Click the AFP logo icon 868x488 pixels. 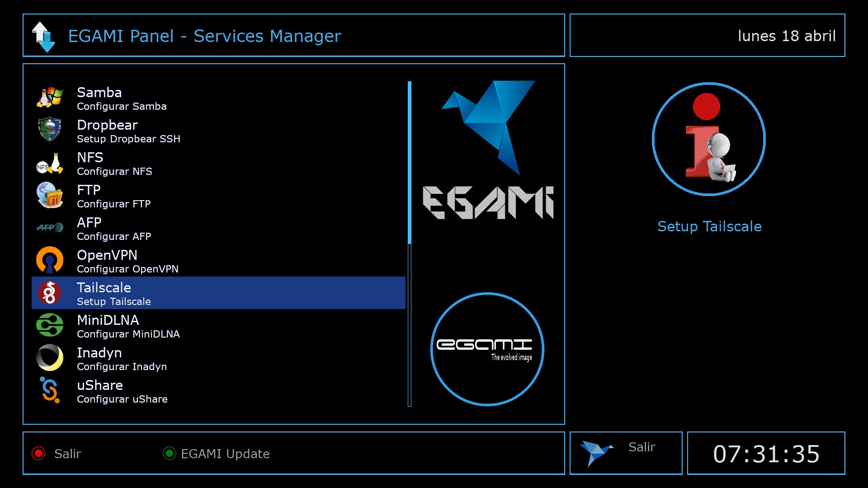(x=50, y=227)
